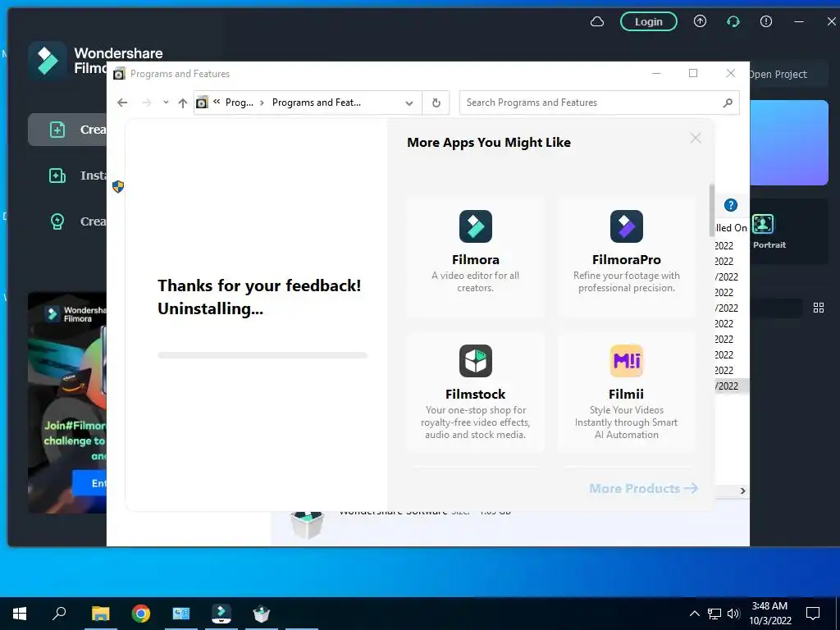Click the uninstalling progress bar
Screen dimensions: 840x630
pyautogui.click(x=262, y=355)
